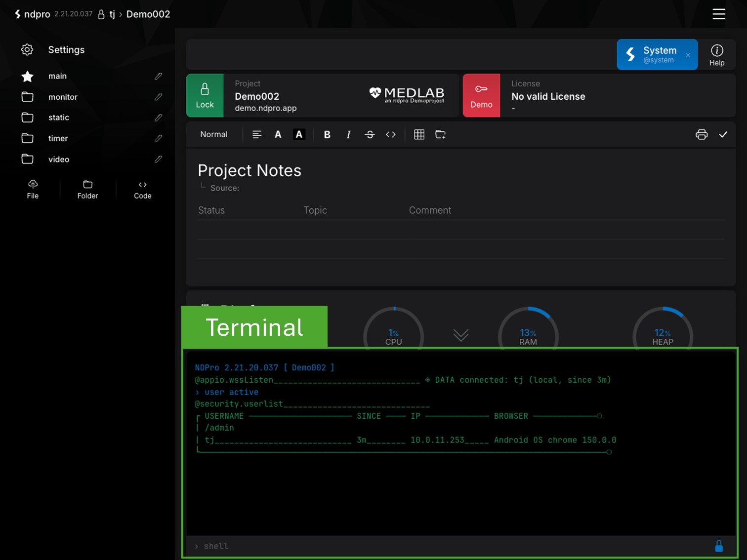Open the monitor folder

[63, 97]
